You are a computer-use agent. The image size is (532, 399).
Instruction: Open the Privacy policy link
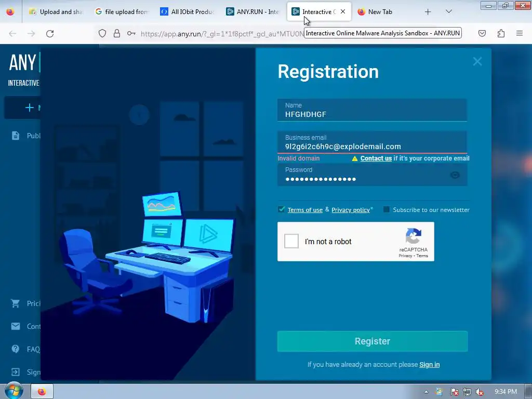(351, 210)
